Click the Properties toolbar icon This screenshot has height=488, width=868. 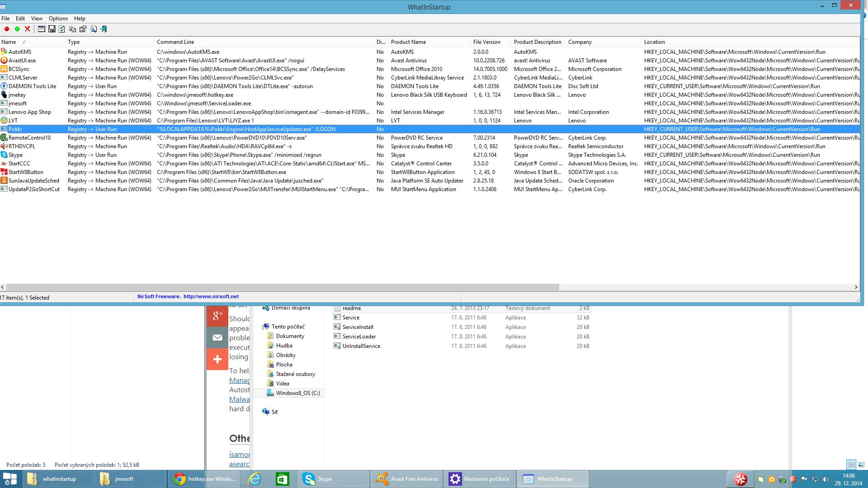click(83, 29)
